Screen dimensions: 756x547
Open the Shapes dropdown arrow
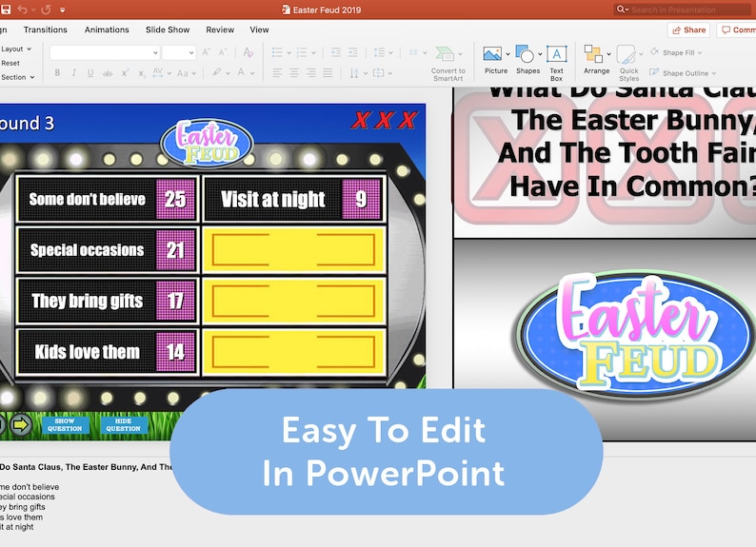(540, 54)
